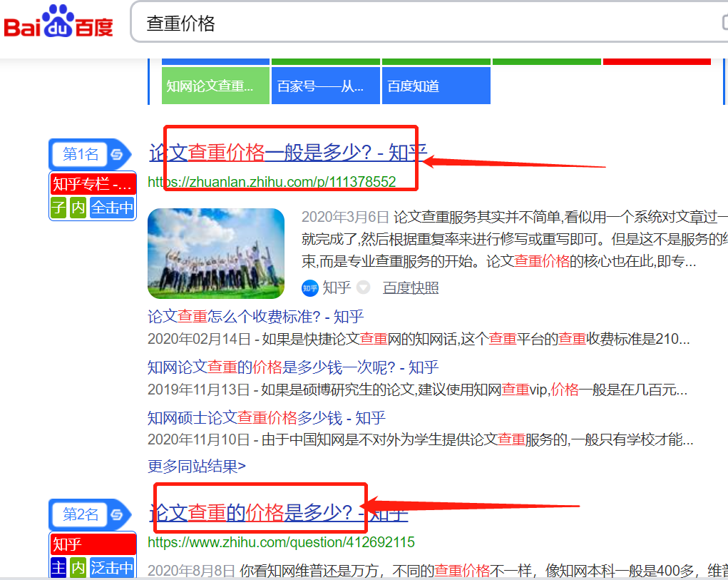The width and height of the screenshot is (728, 580).
Task: Open the 百度快照 cached page link
Action: point(411,288)
